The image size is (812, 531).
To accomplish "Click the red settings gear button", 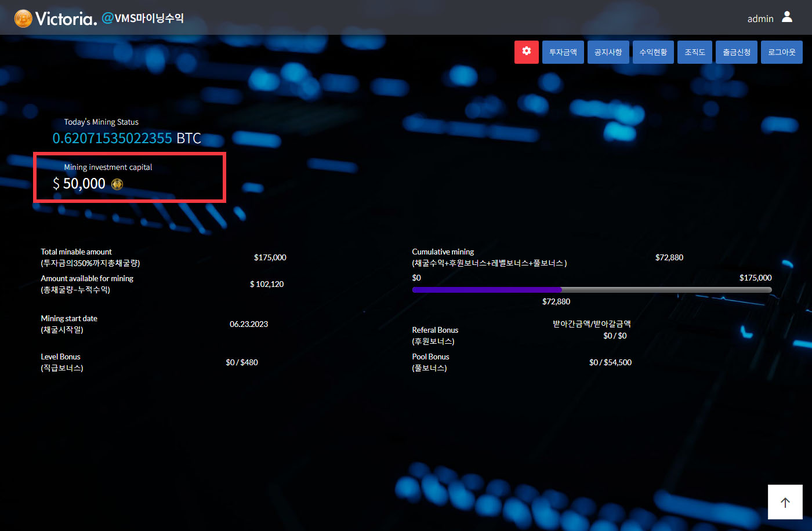I will [526, 52].
